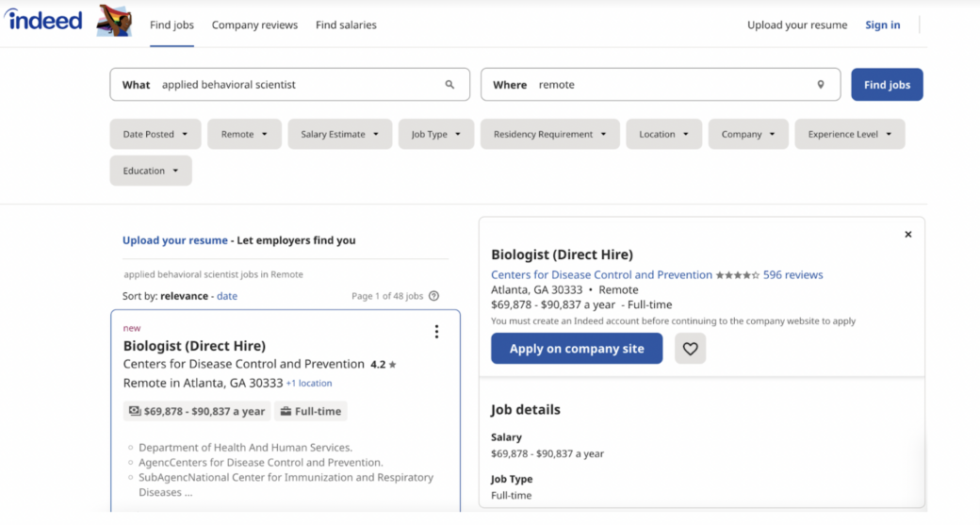Click the Indeed logo

click(x=43, y=20)
